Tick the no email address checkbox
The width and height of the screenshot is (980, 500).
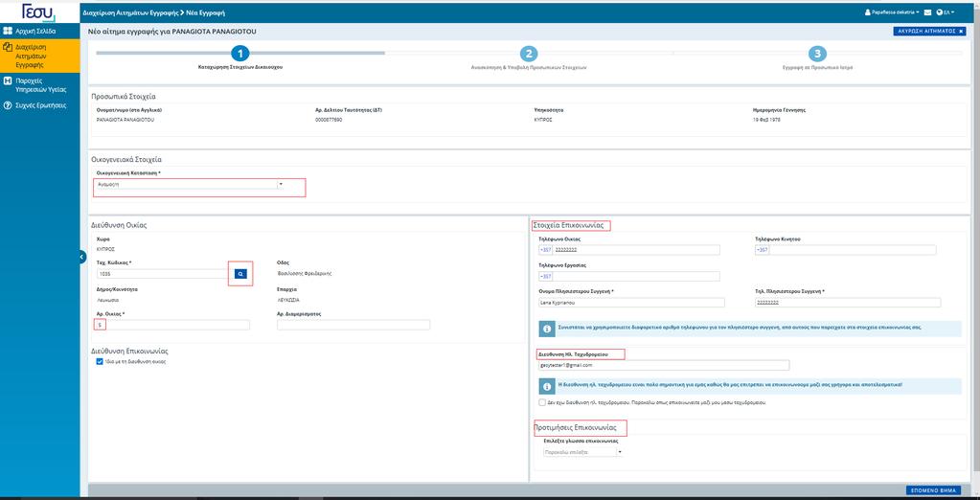tap(542, 402)
